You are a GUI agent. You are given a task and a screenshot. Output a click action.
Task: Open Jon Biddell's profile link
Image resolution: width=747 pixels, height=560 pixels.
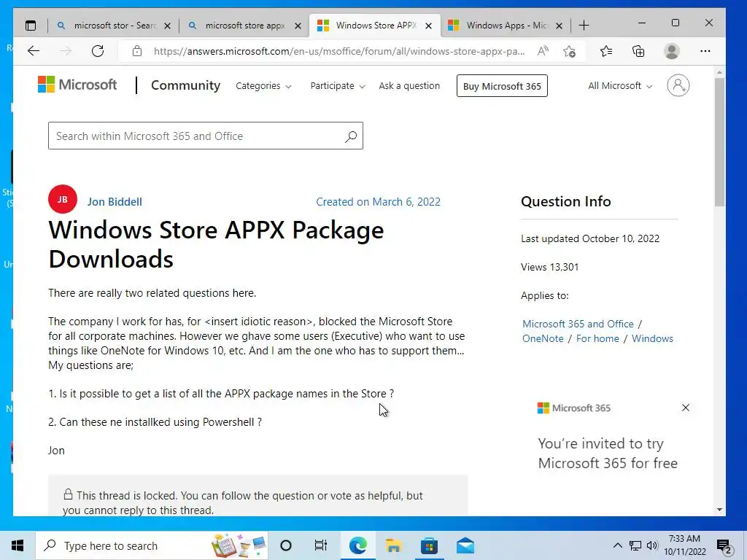pyautogui.click(x=115, y=202)
